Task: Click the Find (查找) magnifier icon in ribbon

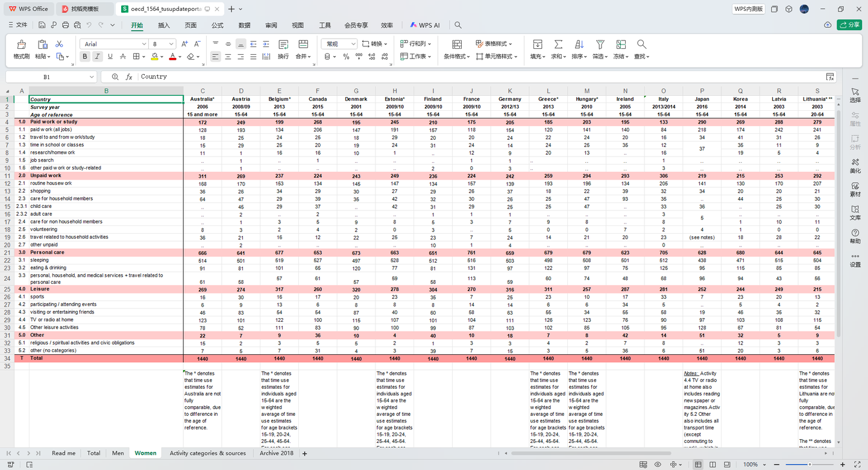Action: coord(641,45)
